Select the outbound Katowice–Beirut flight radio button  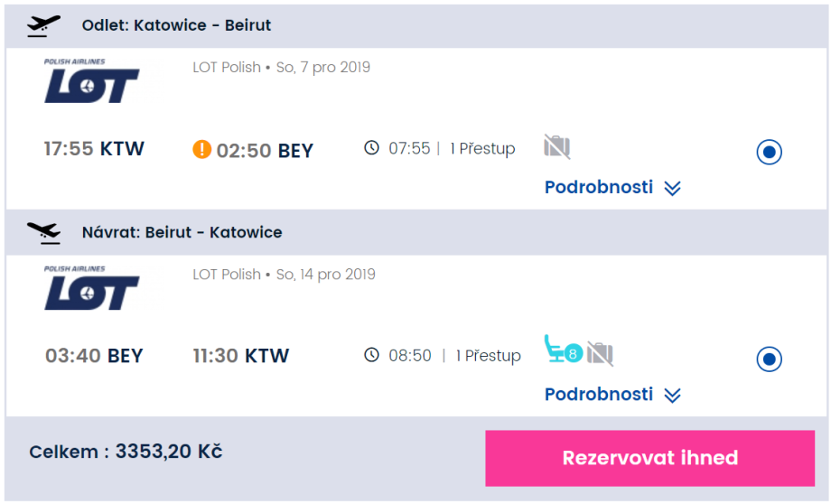coord(769,153)
